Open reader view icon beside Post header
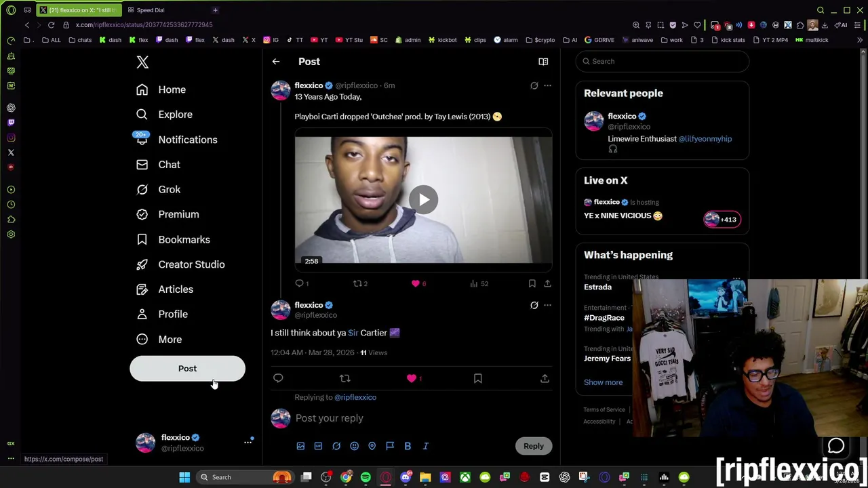 pyautogui.click(x=543, y=62)
